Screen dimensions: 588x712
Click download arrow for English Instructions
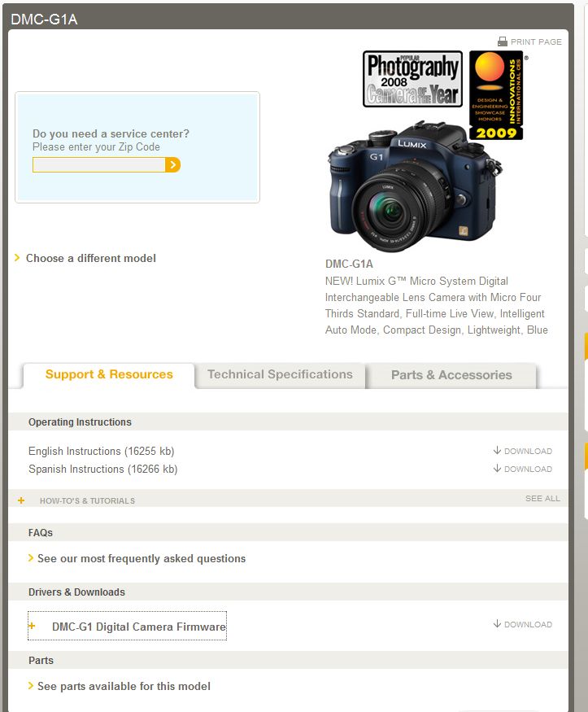pyautogui.click(x=497, y=451)
